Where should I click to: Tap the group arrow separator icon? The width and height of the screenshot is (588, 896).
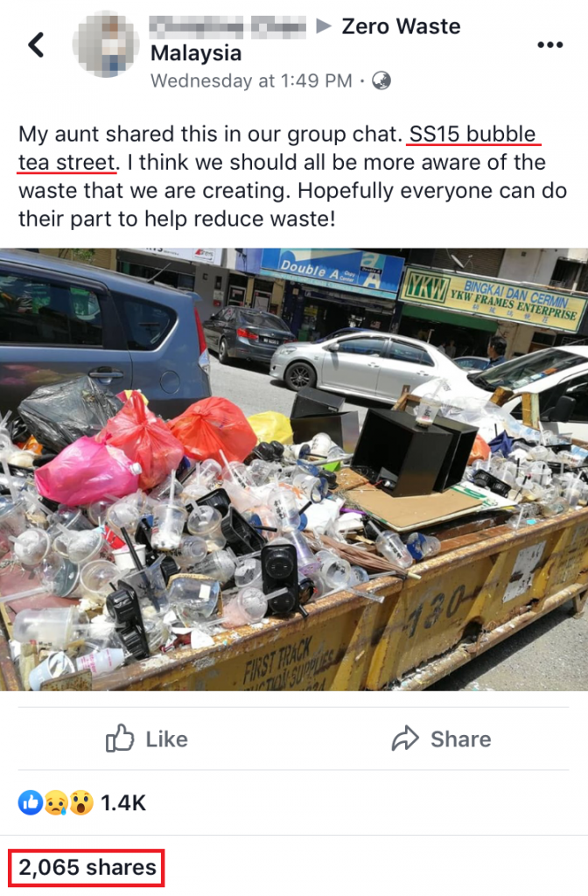point(324,25)
